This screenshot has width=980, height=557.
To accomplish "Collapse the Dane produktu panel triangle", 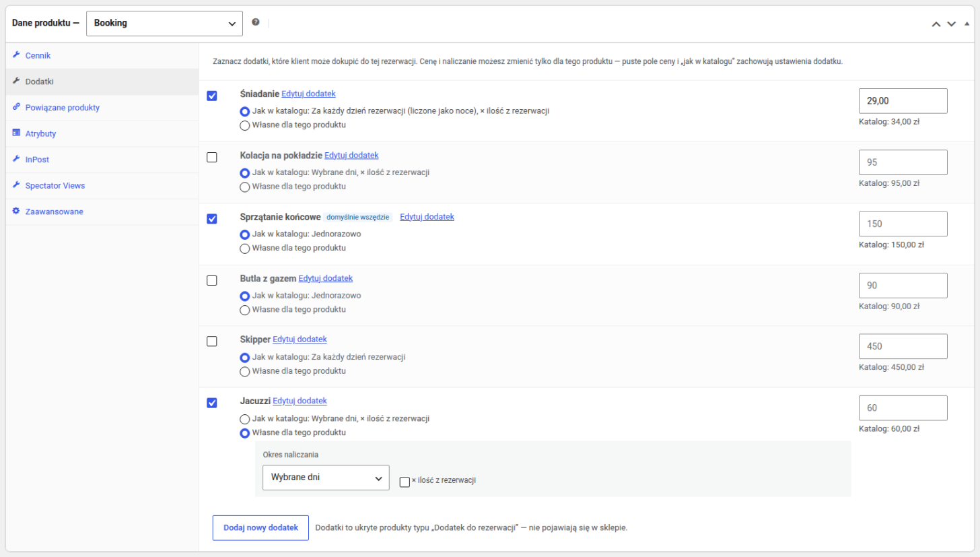I will 967,23.
